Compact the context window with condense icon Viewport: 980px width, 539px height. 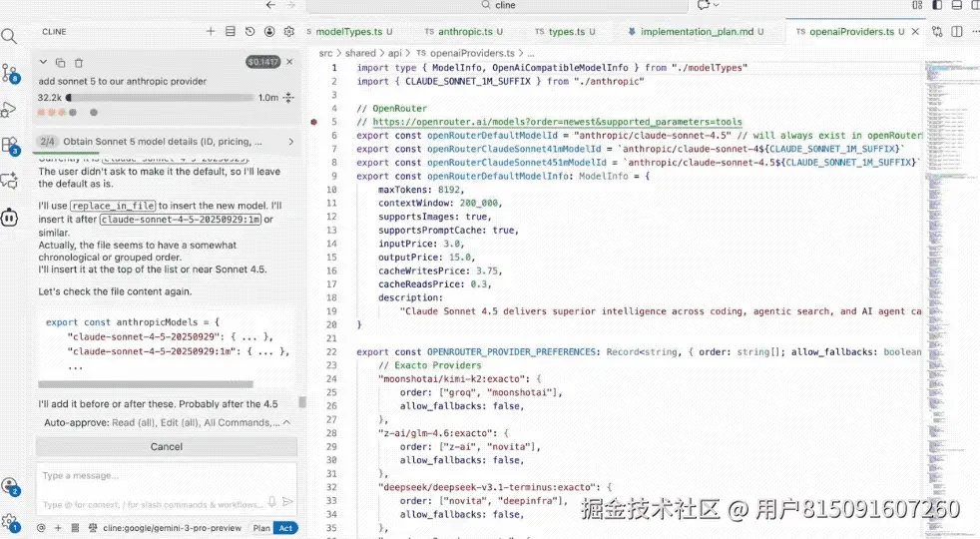288,98
